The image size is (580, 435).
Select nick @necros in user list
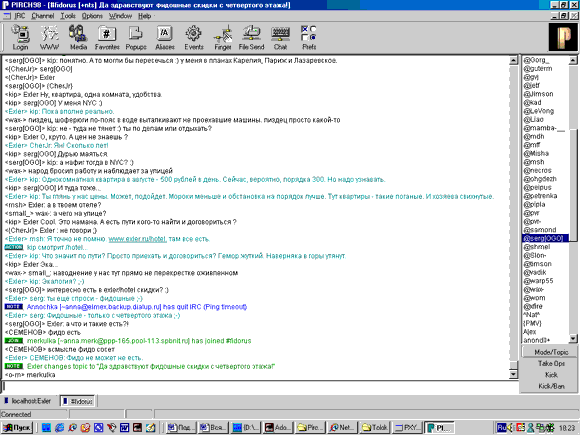click(537, 170)
